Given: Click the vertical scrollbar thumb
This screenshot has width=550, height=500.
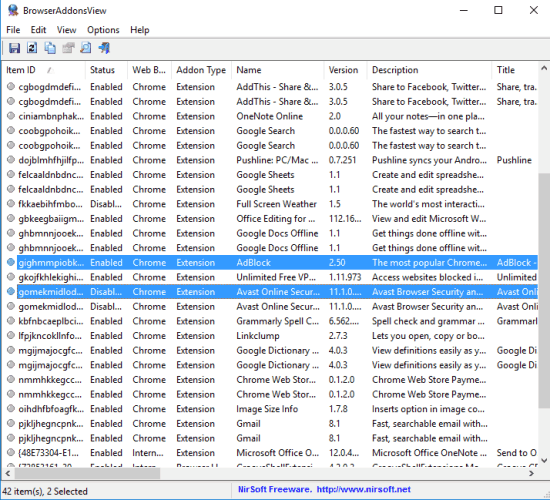Looking at the screenshot, I should click(544, 290).
